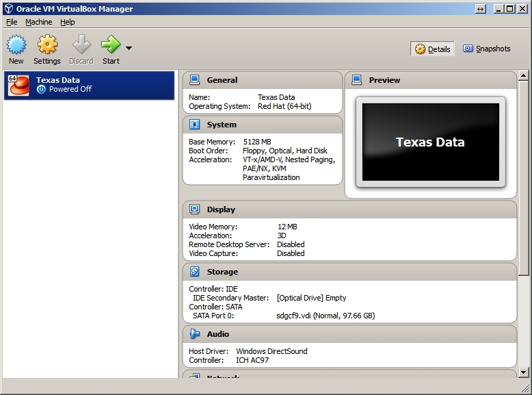Click the Controller: IDE label
Image resolution: width=532 pixels, height=395 pixels.
pyautogui.click(x=213, y=289)
